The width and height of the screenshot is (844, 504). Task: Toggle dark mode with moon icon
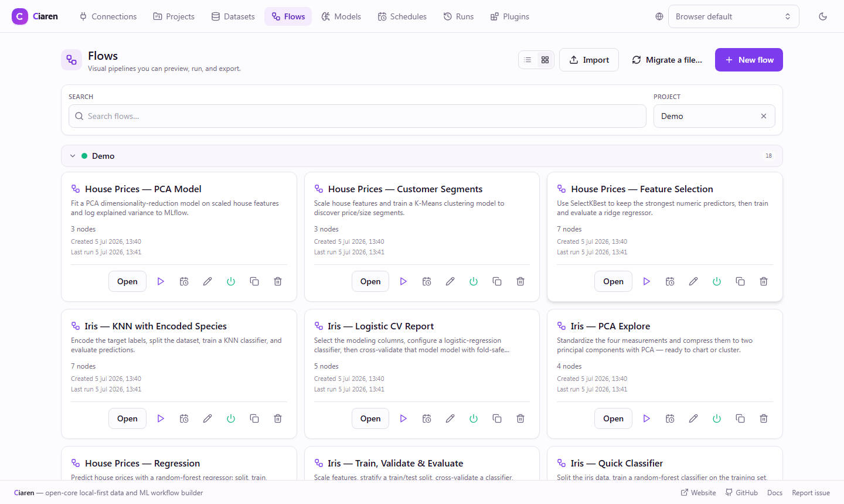[823, 16]
